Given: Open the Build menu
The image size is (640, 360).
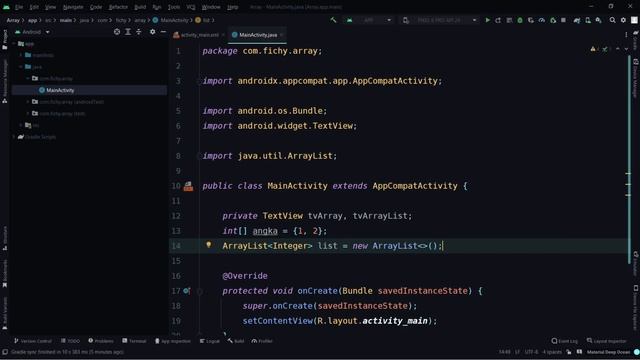Looking at the screenshot, I should click(140, 7).
